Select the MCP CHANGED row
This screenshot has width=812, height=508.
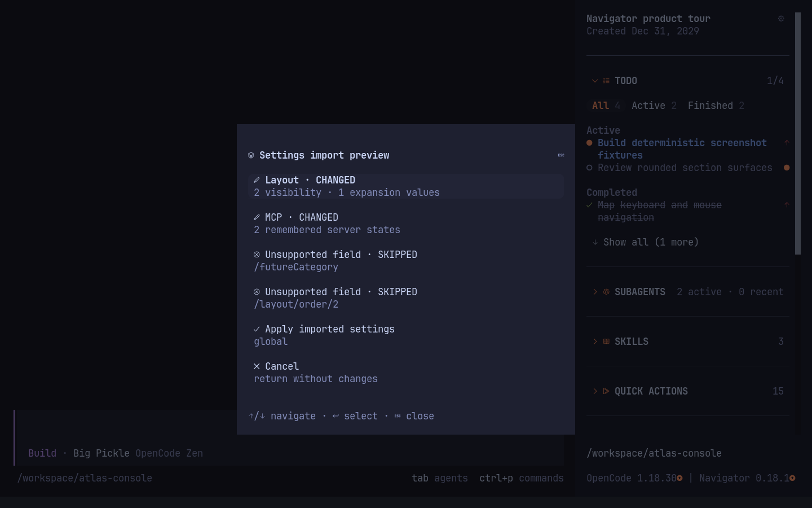(406, 224)
